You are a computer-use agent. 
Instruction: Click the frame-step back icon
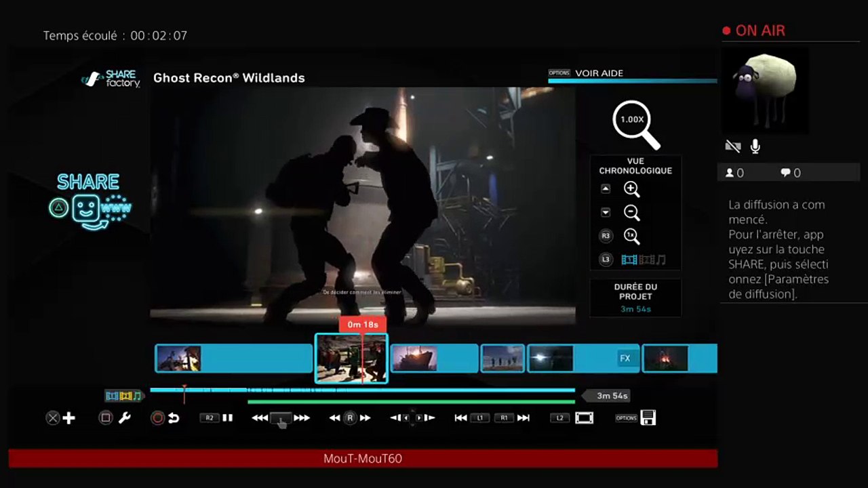pyautogui.click(x=395, y=418)
